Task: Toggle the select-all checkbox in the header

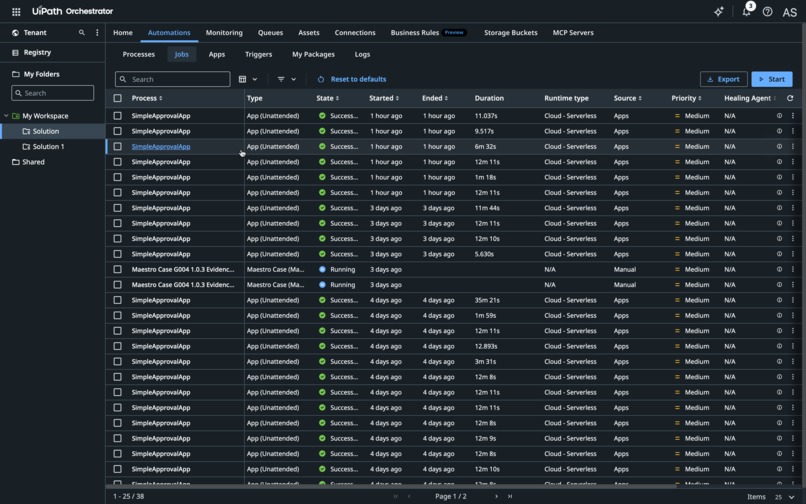Action: 118,98
